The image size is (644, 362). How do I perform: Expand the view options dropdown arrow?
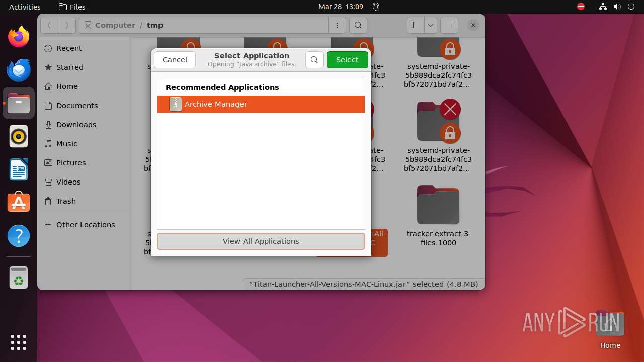[x=430, y=25]
